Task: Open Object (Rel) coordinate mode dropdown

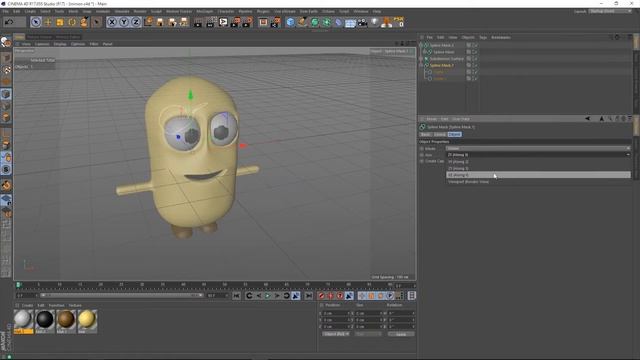Action: coord(336,334)
